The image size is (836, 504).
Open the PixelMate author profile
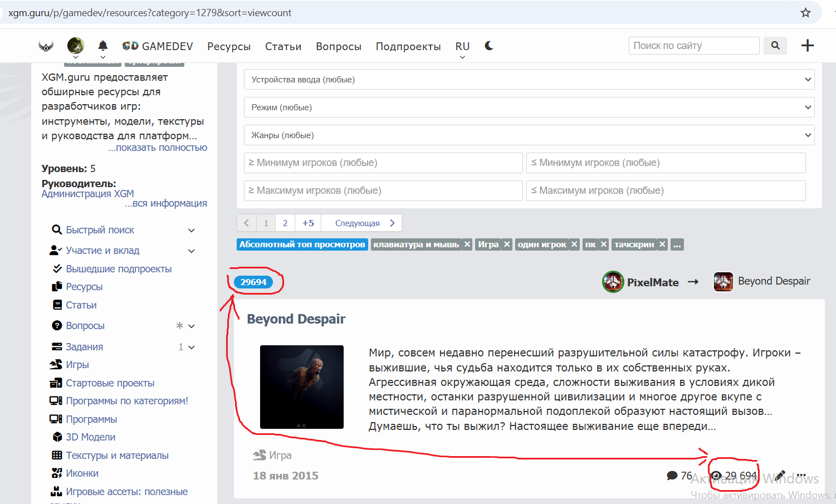tap(653, 282)
